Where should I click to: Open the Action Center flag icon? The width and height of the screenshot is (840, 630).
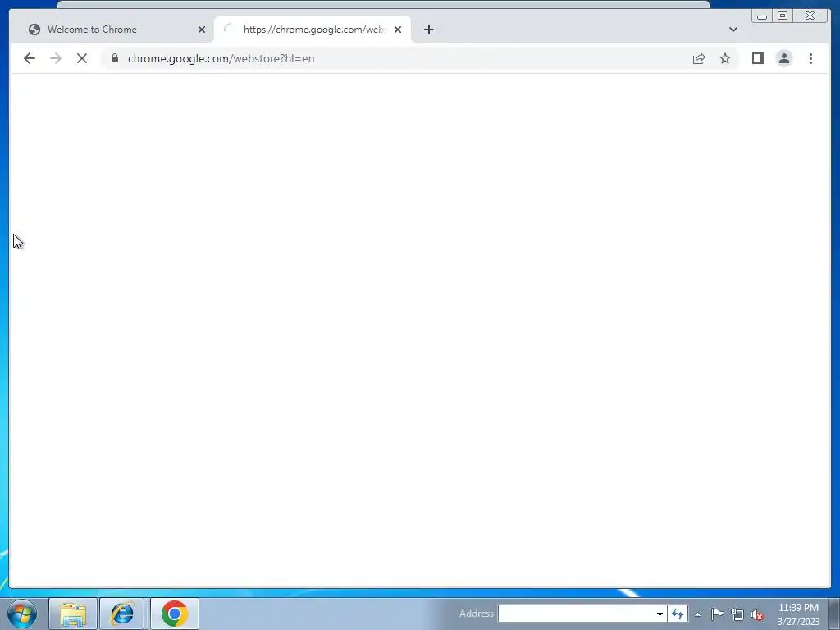[x=717, y=614]
